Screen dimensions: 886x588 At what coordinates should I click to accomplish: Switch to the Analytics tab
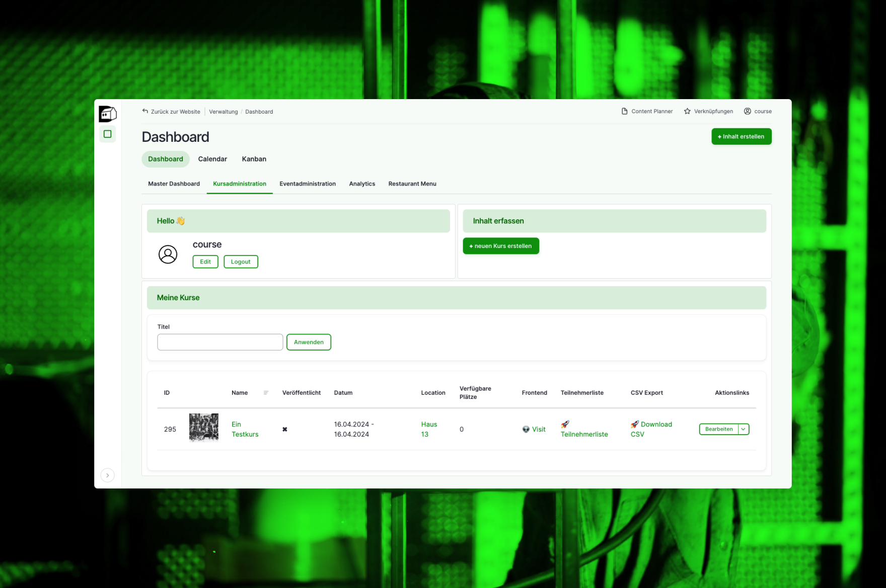pyautogui.click(x=362, y=184)
